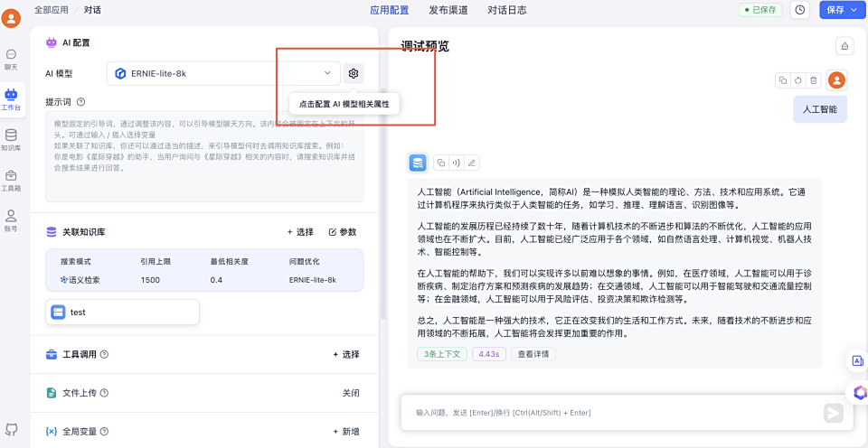Screen dimensions: 868x448
Task: Regenerate from the user message
Action: [x=797, y=80]
